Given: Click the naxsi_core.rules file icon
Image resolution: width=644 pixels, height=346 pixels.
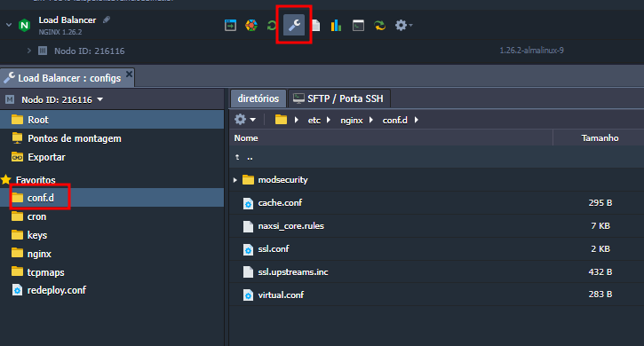Looking at the screenshot, I should [x=248, y=226].
